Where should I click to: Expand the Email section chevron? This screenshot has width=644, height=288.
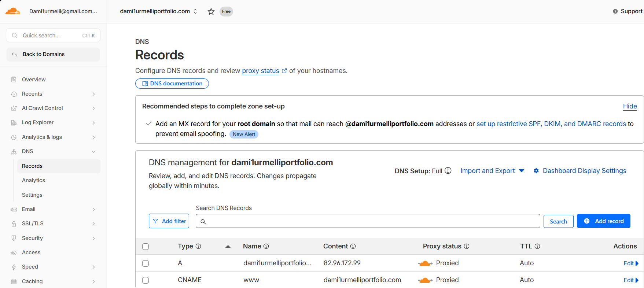(x=94, y=210)
